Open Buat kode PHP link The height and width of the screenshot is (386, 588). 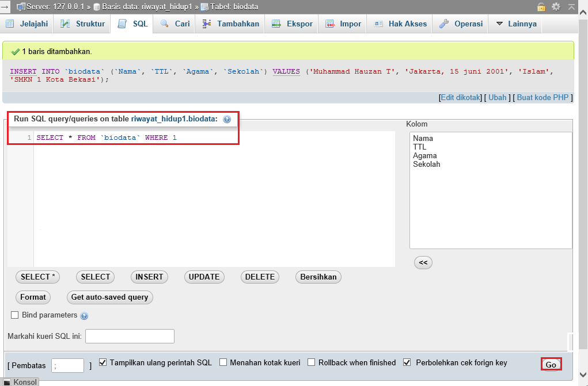pyautogui.click(x=542, y=97)
